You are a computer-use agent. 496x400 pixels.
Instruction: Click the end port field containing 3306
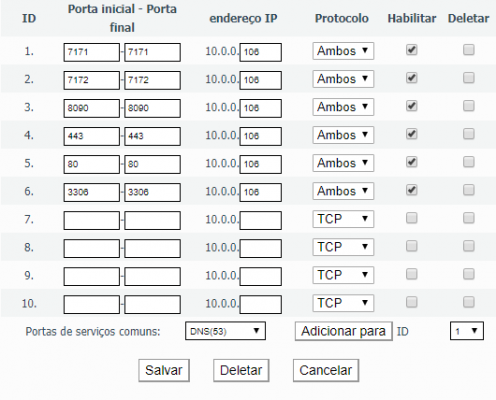(152, 192)
